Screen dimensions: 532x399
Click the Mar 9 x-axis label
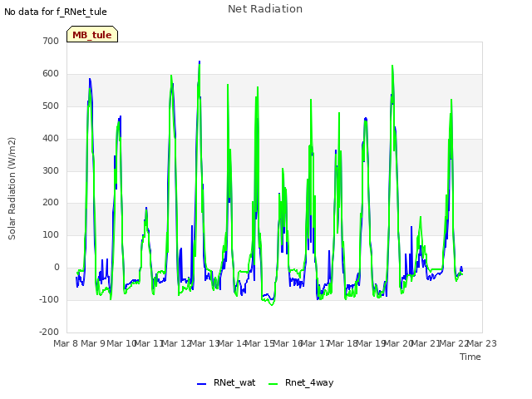(x=93, y=343)
